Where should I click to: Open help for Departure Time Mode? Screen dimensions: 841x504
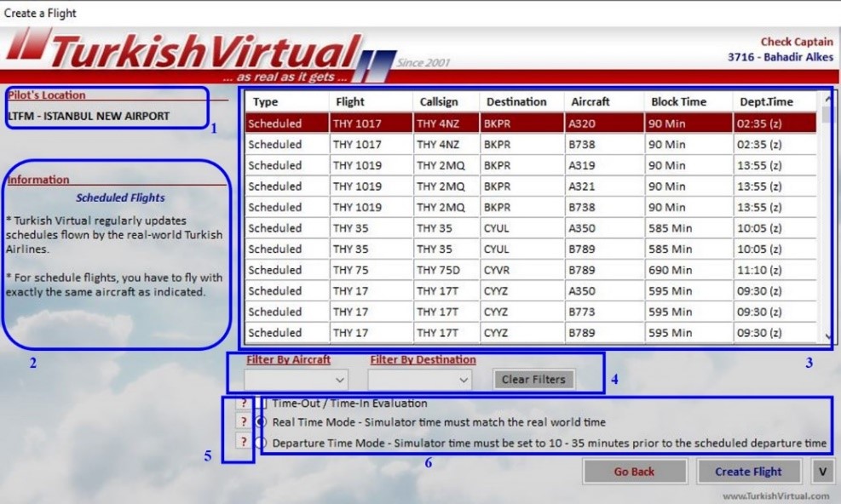tap(244, 442)
